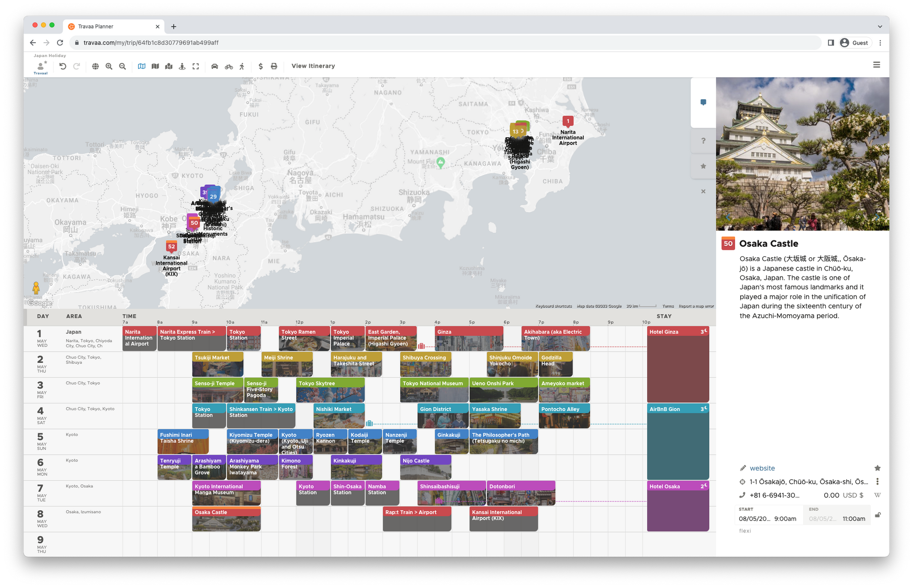
Task: Open the hamburger menu in toolbar
Action: 876,65
